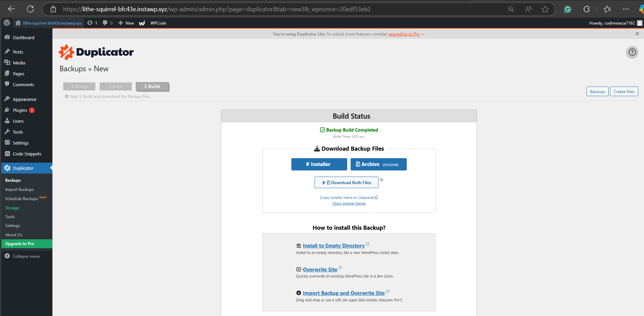Follow upgrading to Pro notice link
Screen dimensions: 644x316
pos(404,34)
